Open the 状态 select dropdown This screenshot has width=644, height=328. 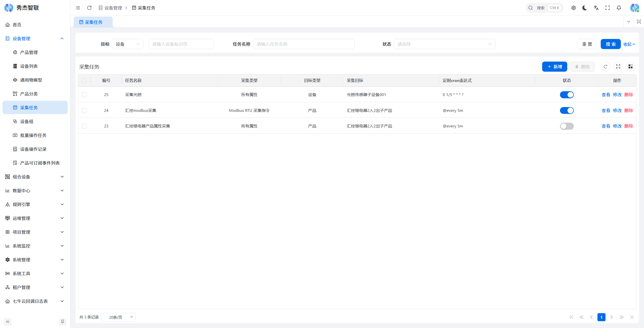[444, 44]
